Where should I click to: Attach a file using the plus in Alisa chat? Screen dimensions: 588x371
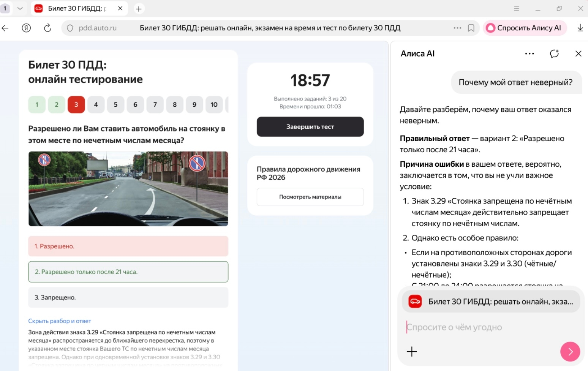pos(411,352)
